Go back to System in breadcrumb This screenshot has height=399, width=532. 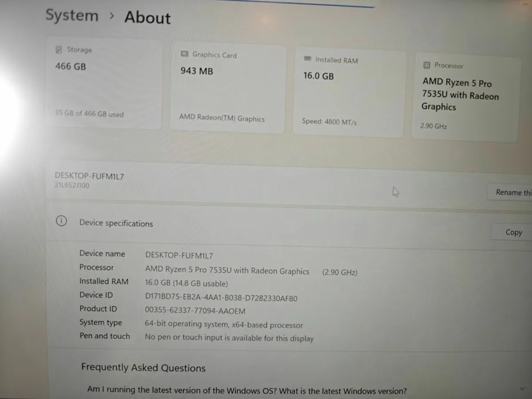tap(72, 16)
